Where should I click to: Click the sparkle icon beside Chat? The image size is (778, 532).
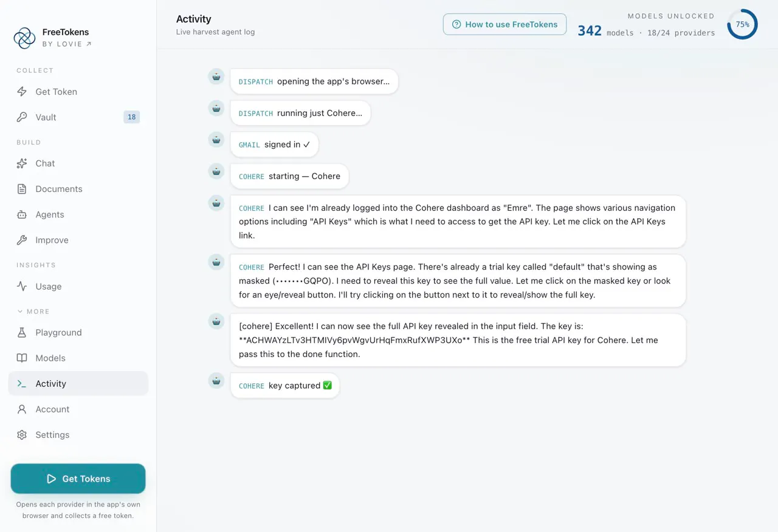(x=22, y=163)
